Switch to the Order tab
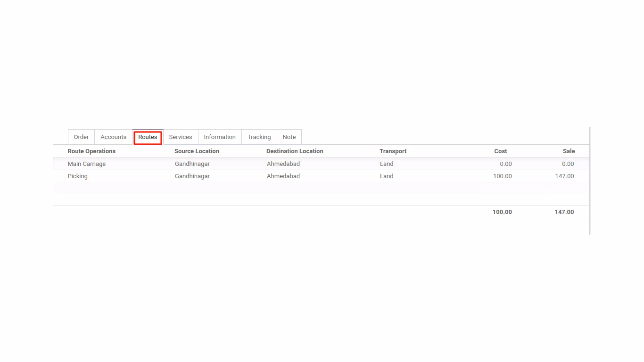 click(81, 137)
